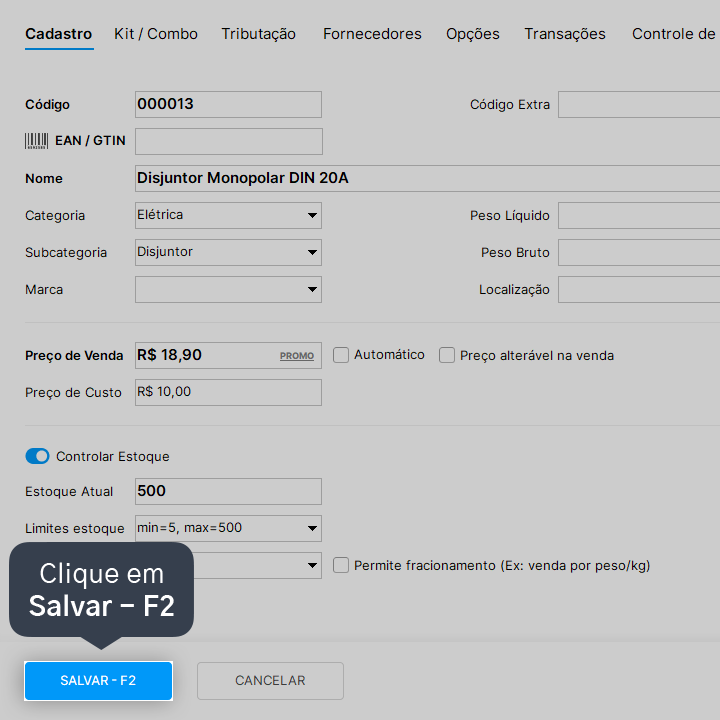Viewport: 720px width, 720px height.
Task: Focus the Código Extra input field
Action: pos(639,105)
